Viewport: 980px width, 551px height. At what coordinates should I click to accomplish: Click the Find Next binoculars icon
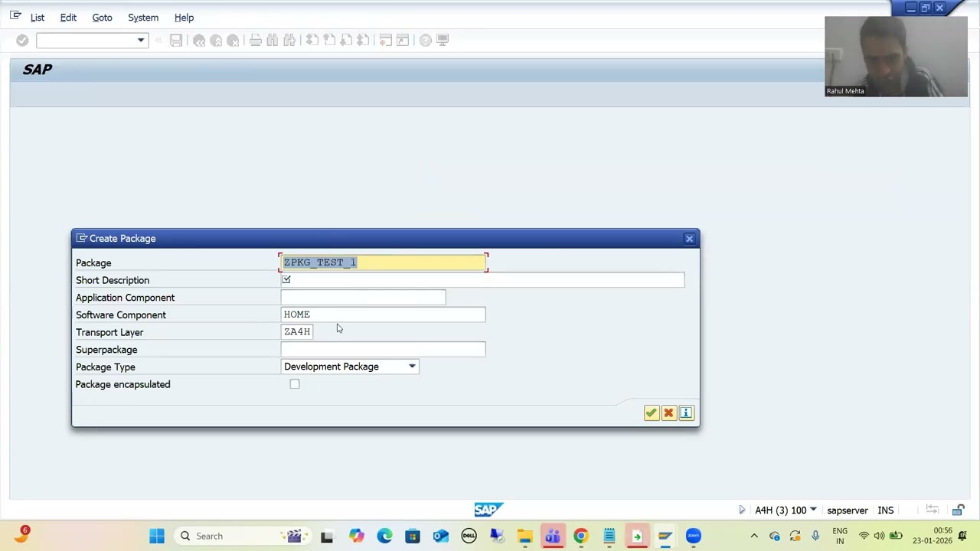289,40
